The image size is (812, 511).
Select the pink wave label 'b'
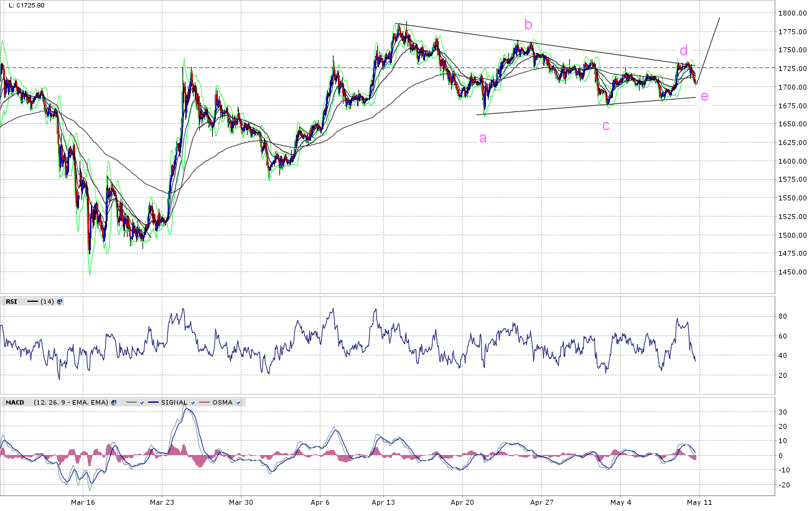coord(528,25)
